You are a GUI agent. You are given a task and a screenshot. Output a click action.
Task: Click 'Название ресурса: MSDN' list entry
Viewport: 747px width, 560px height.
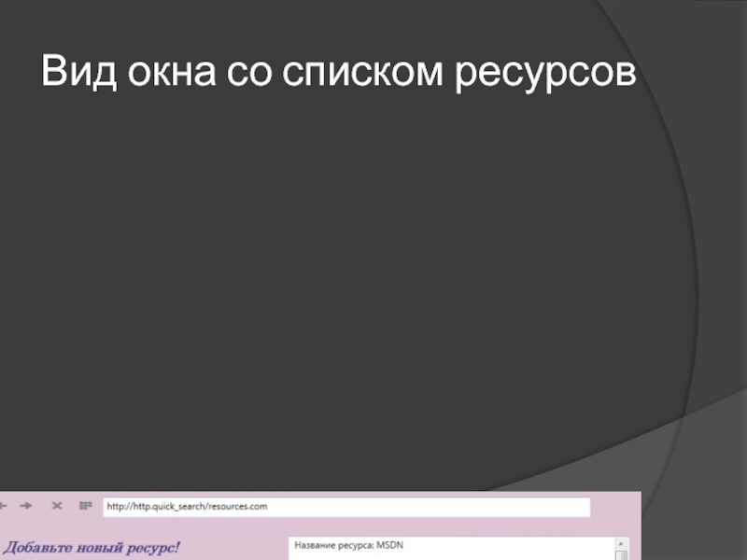(348, 545)
